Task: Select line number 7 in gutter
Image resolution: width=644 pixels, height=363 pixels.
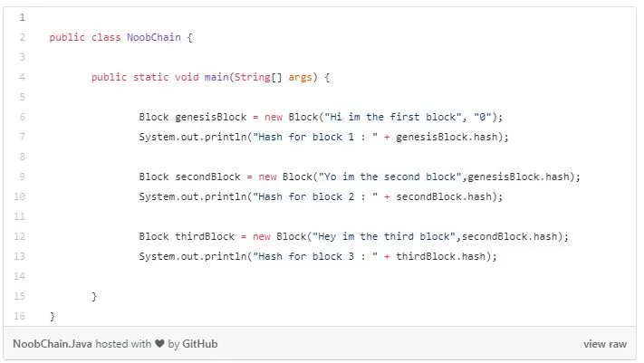Action: tap(22, 137)
